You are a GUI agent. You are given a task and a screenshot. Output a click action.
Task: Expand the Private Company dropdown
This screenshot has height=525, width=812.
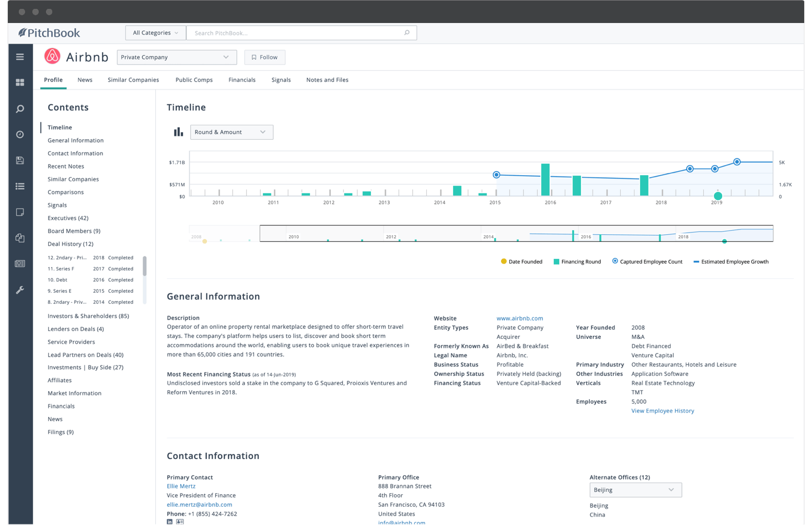176,57
